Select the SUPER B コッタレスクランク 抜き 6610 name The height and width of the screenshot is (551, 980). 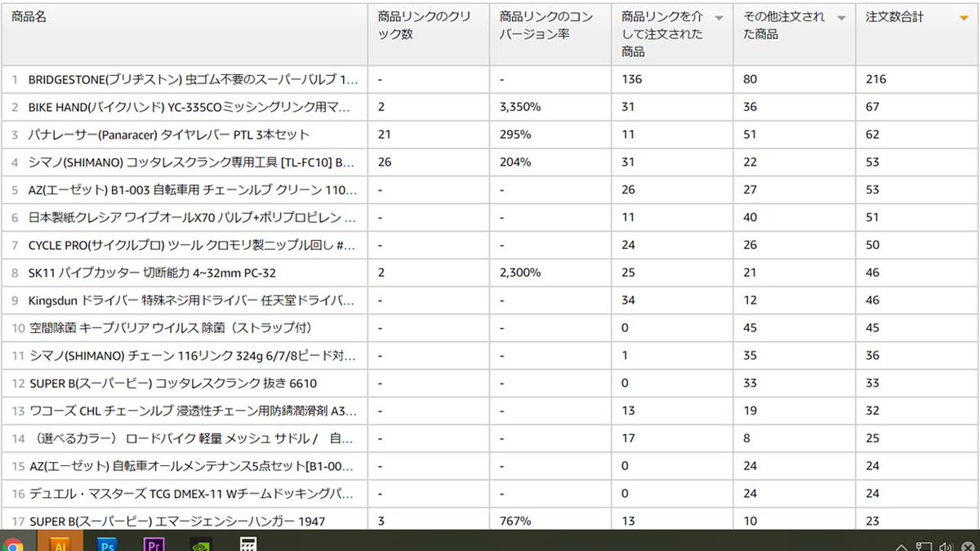pyautogui.click(x=172, y=384)
